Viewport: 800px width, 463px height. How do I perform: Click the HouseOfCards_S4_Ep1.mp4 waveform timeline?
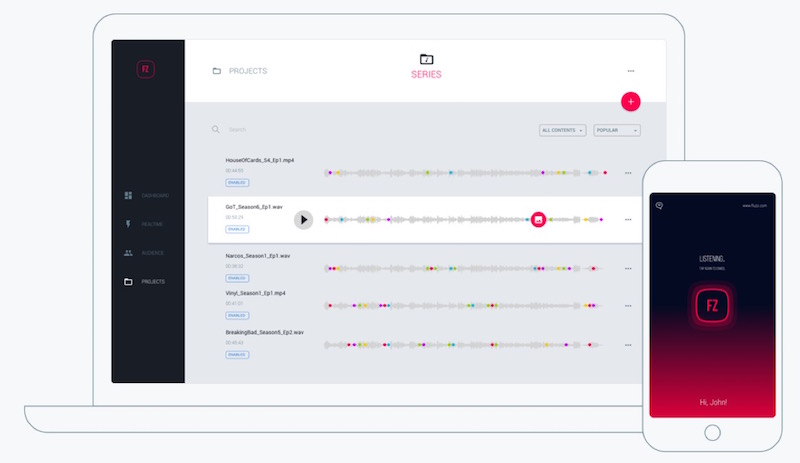(465, 173)
